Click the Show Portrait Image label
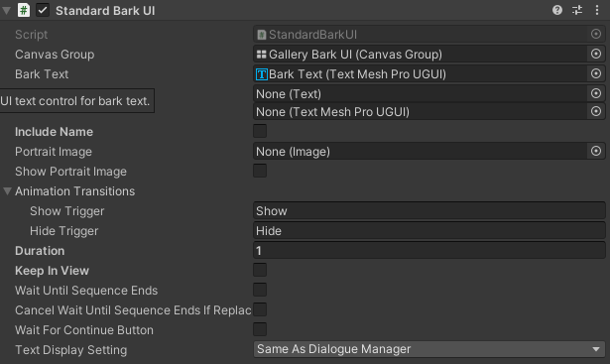This screenshot has height=364, width=610. (70, 172)
